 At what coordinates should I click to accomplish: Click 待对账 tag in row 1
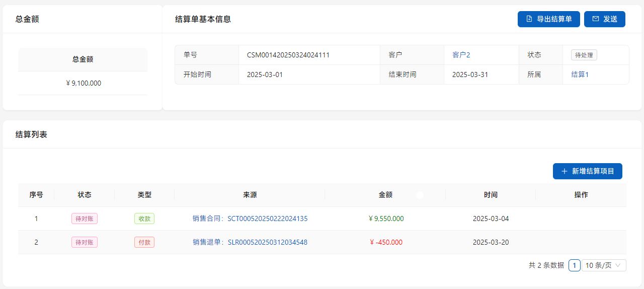pos(84,219)
